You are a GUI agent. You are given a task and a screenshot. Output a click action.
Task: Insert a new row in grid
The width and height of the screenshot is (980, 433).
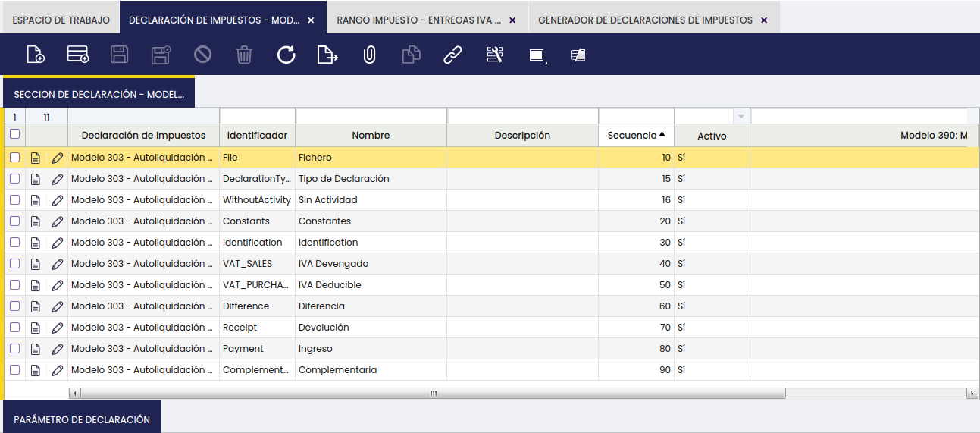click(78, 55)
